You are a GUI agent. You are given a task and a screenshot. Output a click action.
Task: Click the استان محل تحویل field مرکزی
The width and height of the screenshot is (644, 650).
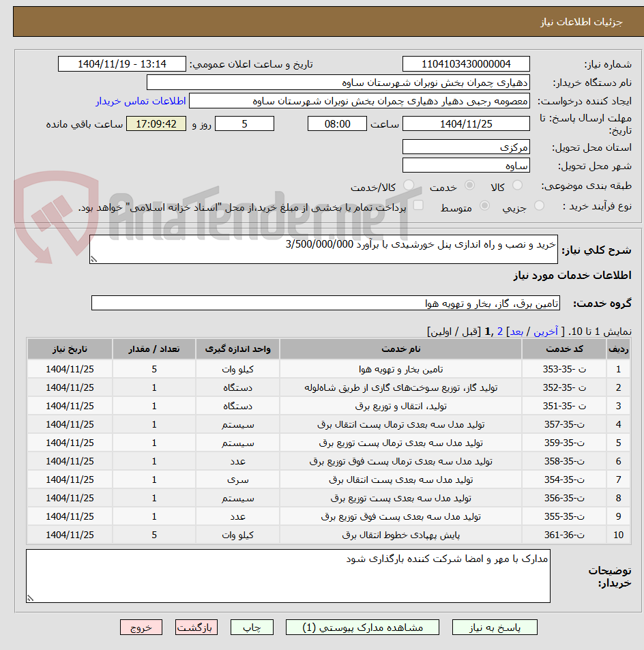click(466, 147)
